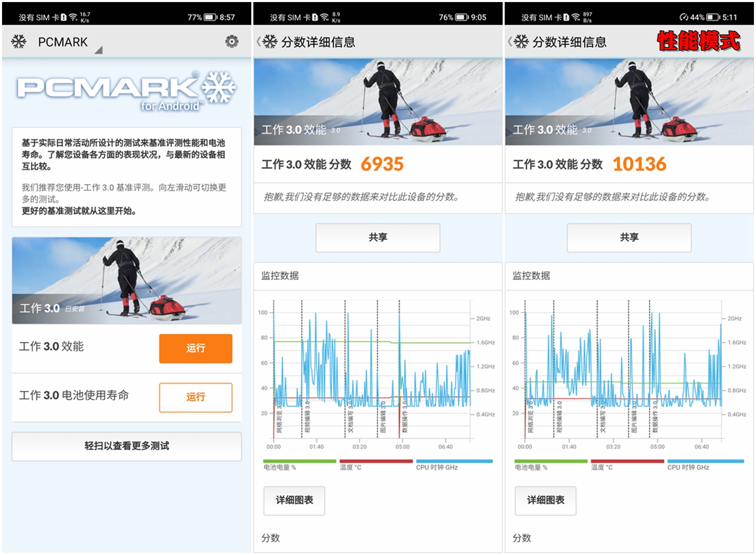The width and height of the screenshot is (756, 555).
Task: Open the PCMARK title dropdown arrow
Action: pyautogui.click(x=99, y=50)
